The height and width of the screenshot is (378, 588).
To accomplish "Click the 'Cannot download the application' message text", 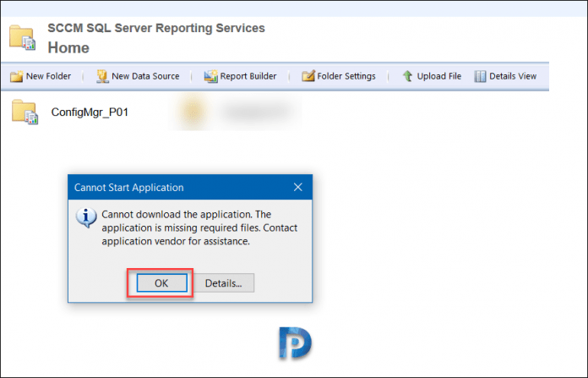I will click(199, 227).
